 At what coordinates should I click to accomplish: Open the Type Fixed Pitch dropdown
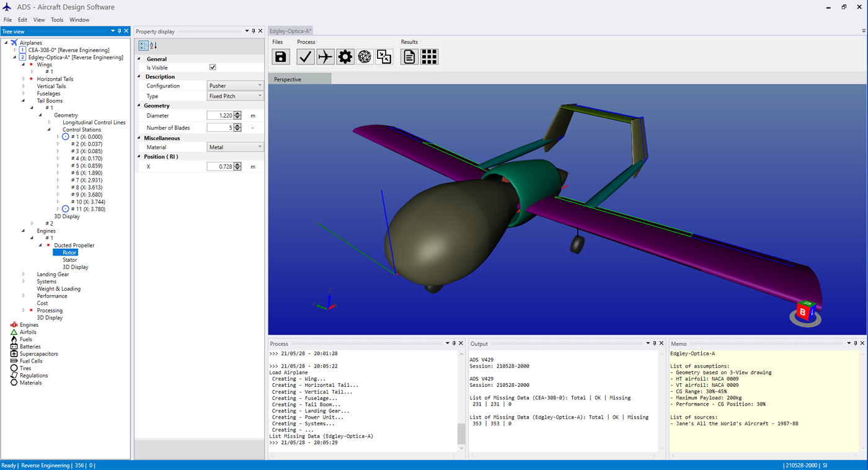pyautogui.click(x=235, y=96)
